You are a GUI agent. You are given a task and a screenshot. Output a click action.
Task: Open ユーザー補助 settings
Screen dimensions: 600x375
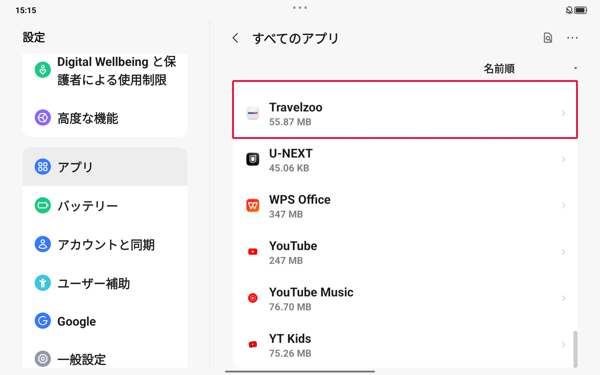click(x=105, y=283)
